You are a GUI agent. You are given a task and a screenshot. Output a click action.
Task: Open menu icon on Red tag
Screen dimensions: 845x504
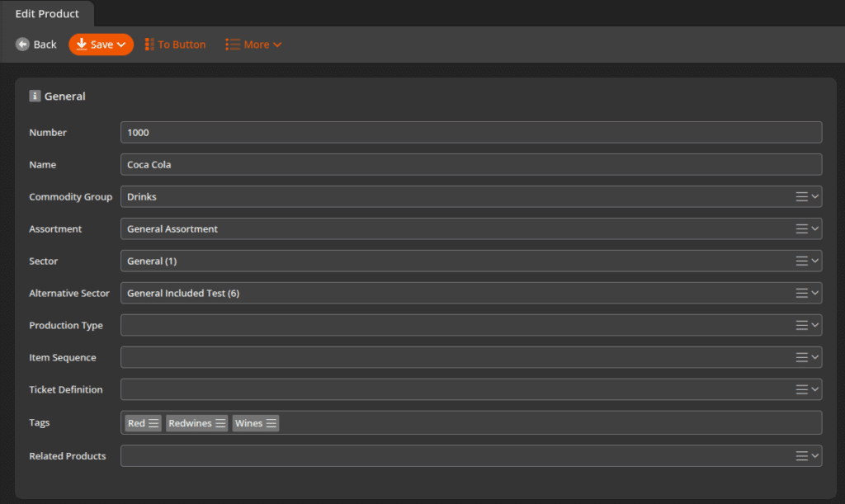point(153,423)
